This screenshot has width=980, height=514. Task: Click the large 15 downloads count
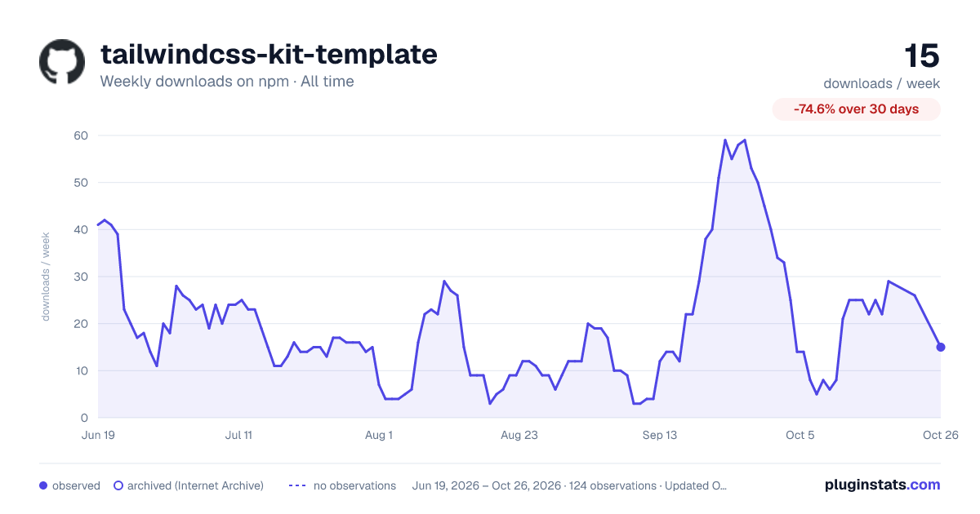pyautogui.click(x=922, y=56)
